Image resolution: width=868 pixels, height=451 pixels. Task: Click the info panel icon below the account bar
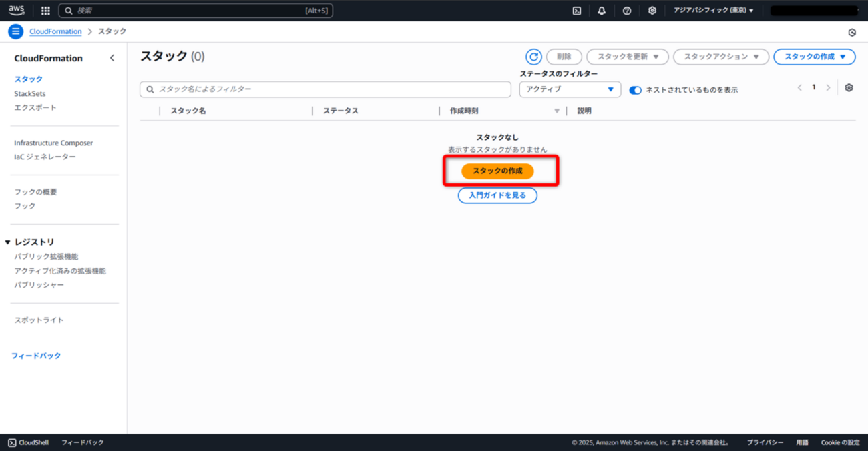coord(852,32)
